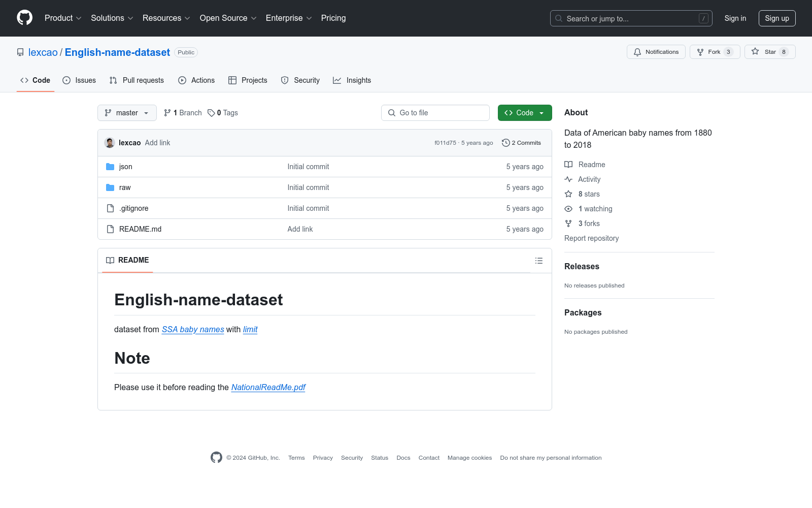Open the Enterprise dropdown
Image resolution: width=812 pixels, height=508 pixels.
point(289,18)
